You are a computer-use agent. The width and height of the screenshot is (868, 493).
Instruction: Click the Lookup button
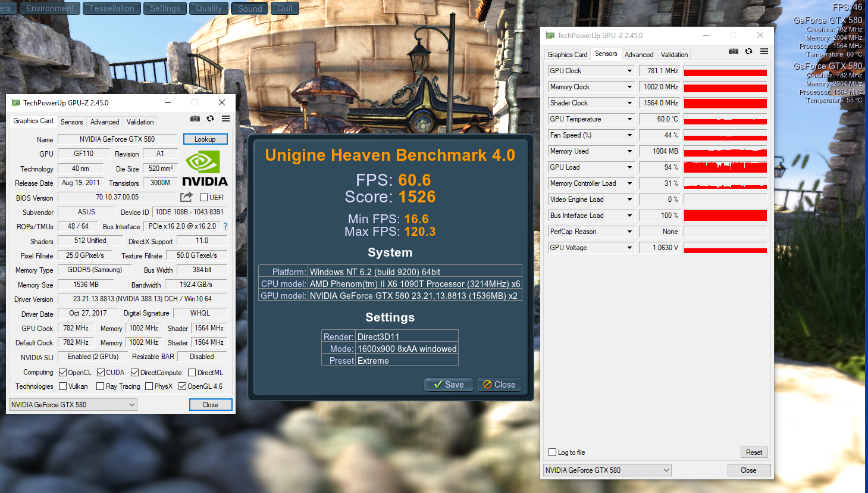[x=205, y=139]
